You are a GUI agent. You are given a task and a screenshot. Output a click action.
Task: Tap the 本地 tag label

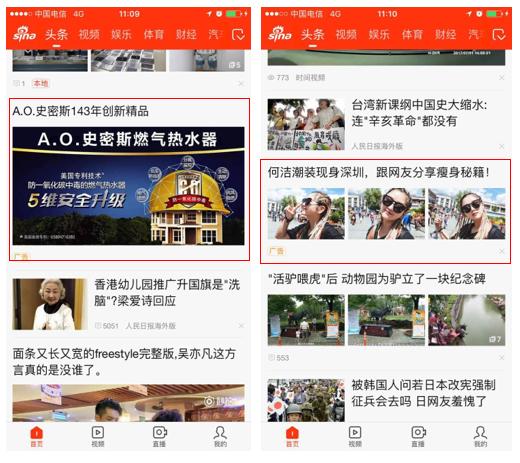point(41,83)
